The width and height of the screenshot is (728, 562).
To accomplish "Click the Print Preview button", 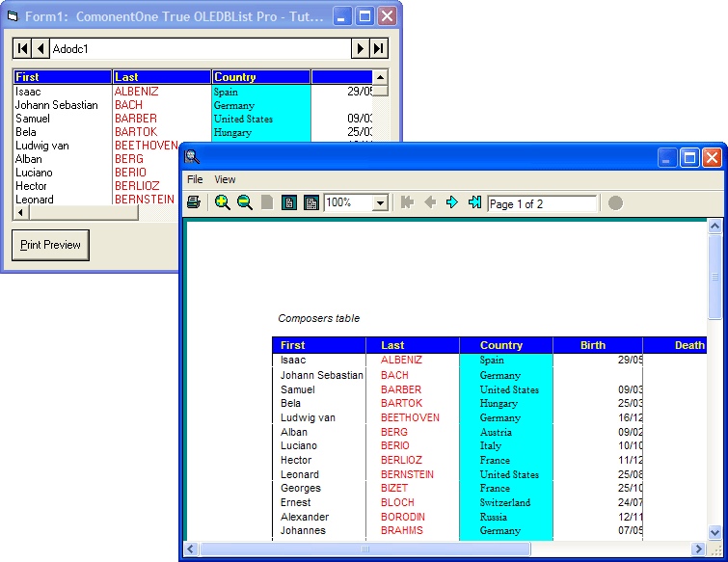I will [x=50, y=245].
